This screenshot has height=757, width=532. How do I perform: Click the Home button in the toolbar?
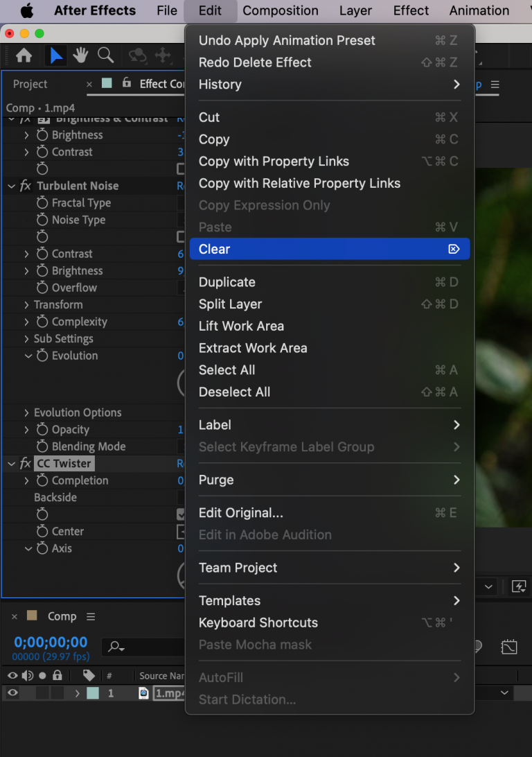24,55
